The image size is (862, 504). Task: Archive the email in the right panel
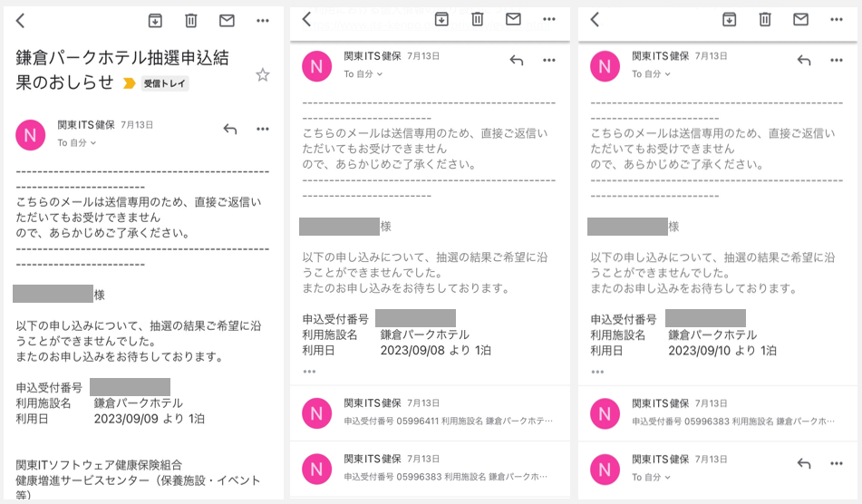[729, 19]
